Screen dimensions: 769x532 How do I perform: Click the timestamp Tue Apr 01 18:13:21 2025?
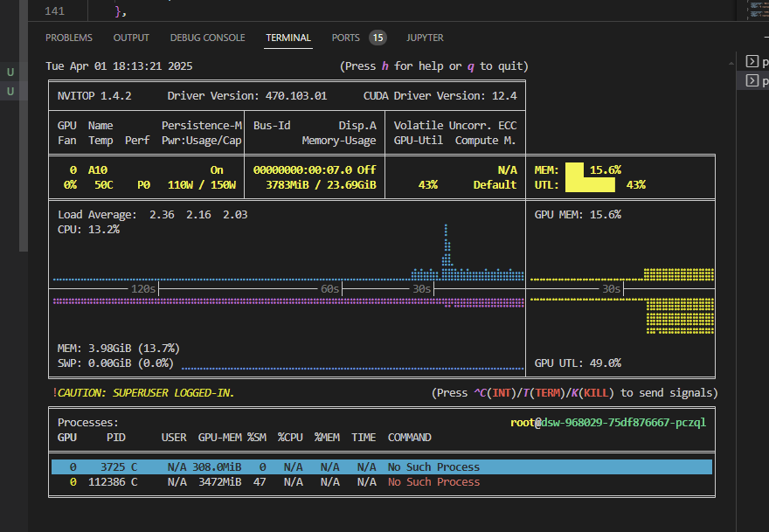(119, 66)
